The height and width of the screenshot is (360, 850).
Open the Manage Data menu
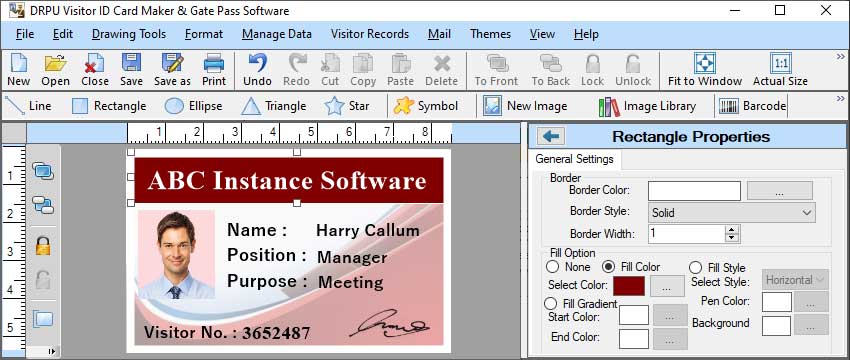pyautogui.click(x=276, y=34)
